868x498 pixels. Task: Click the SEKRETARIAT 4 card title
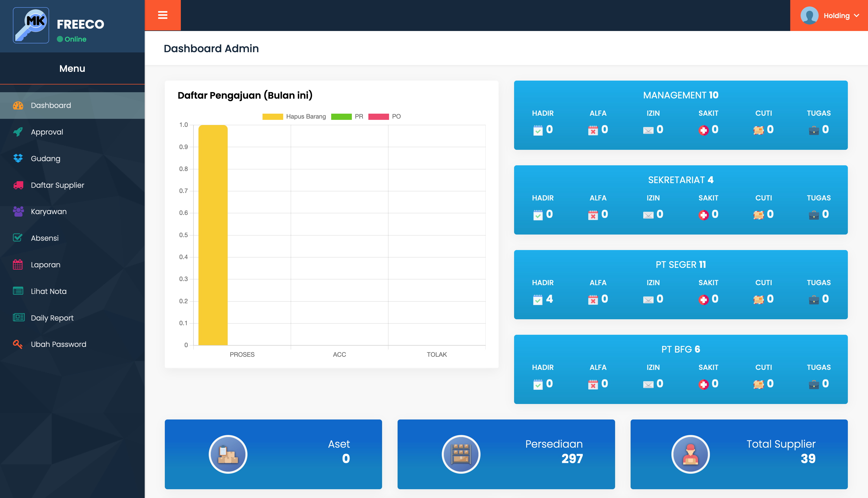(x=681, y=180)
